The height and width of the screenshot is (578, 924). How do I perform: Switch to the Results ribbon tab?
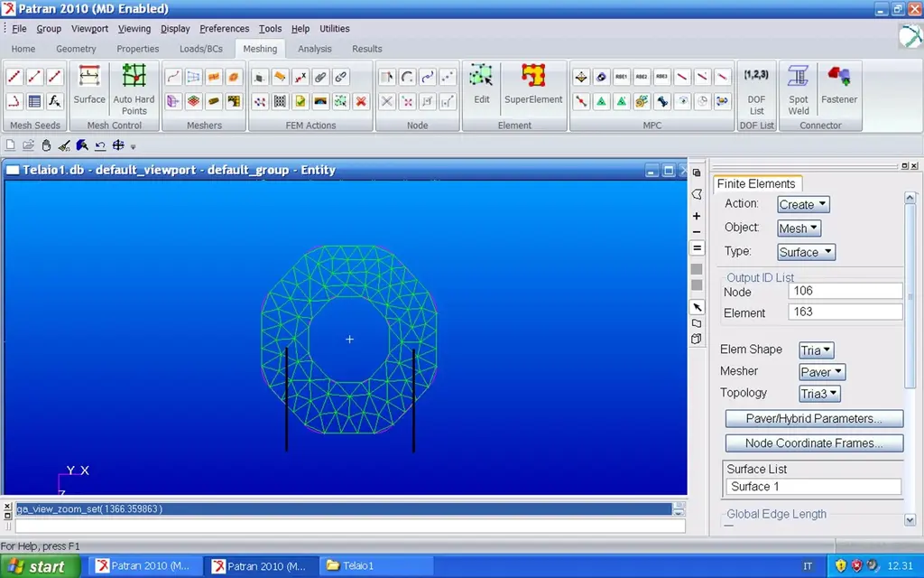pos(366,49)
